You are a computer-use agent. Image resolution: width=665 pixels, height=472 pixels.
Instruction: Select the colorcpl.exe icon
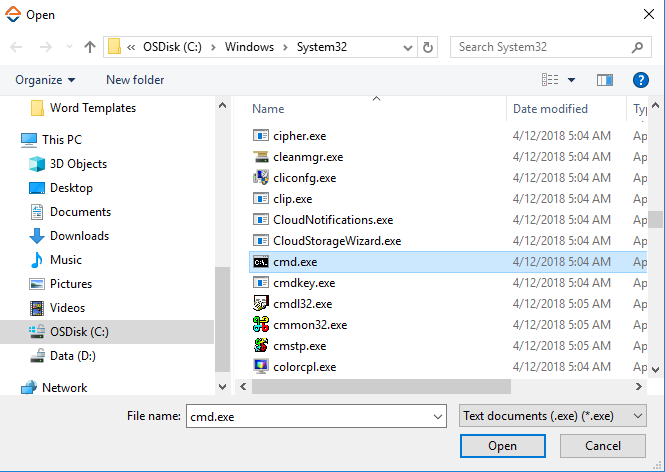[261, 366]
